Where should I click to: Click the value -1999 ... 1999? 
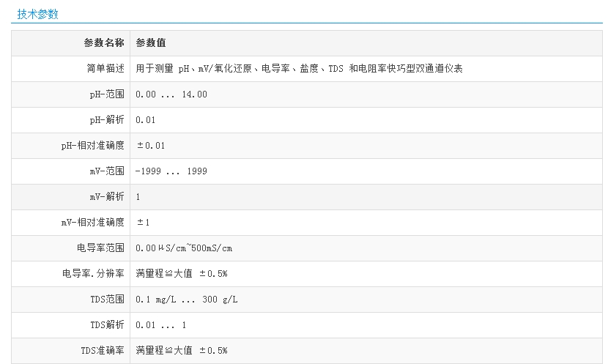pyautogui.click(x=171, y=171)
